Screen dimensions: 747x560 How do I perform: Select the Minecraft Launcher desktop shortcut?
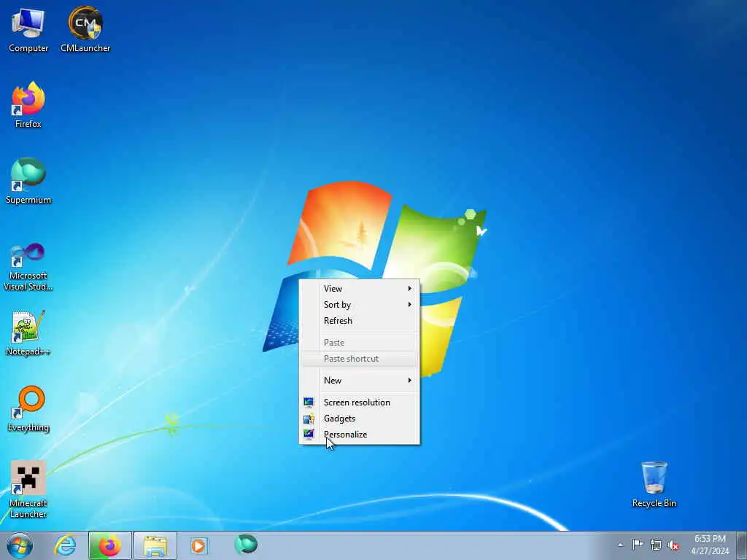coord(28,489)
